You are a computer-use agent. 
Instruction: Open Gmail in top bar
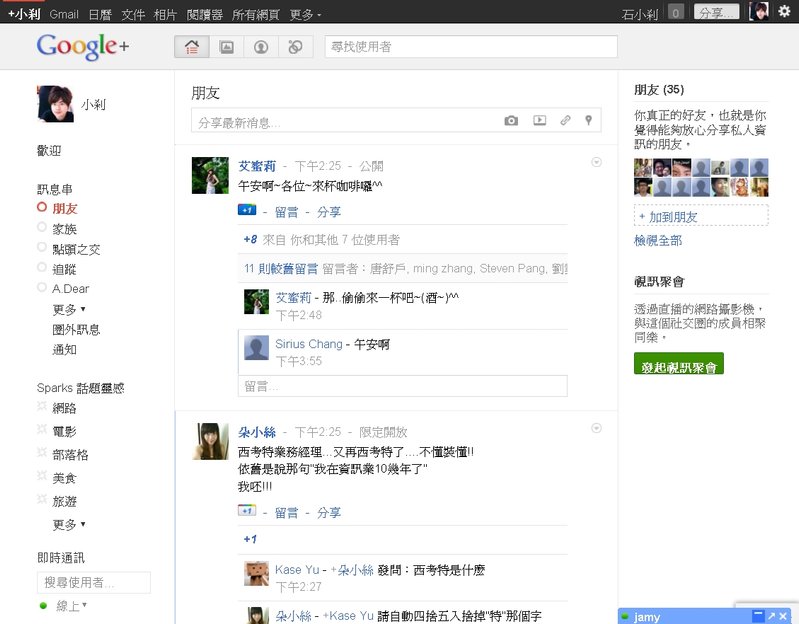pos(64,15)
